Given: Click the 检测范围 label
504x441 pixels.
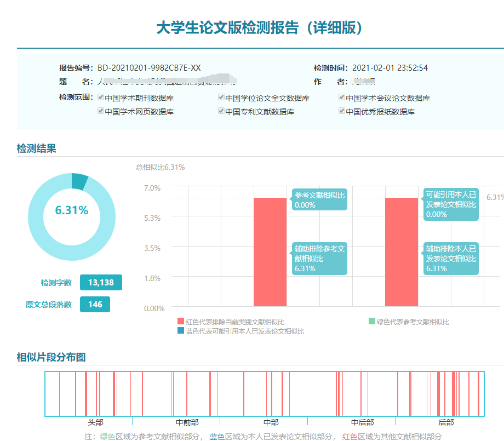Looking at the screenshot, I should point(76,97).
